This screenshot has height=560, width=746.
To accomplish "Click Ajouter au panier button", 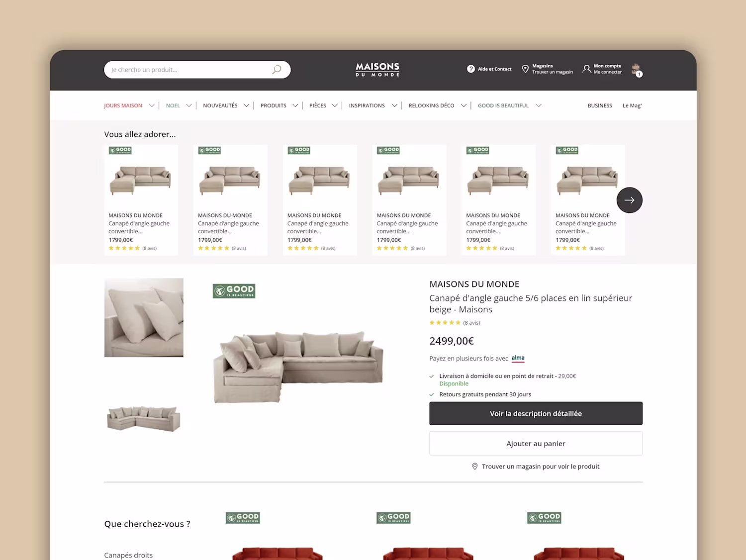I will pyautogui.click(x=536, y=443).
